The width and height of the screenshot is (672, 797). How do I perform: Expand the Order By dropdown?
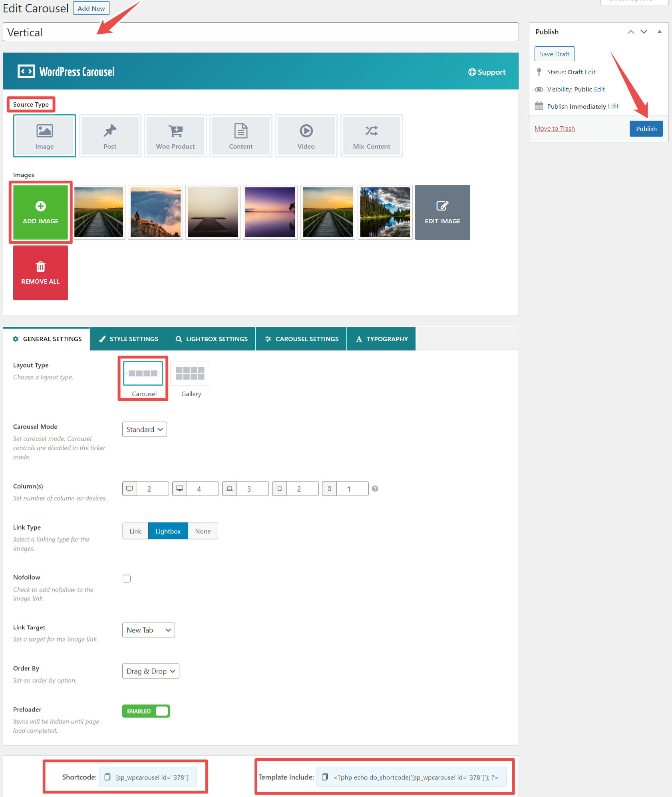[151, 671]
